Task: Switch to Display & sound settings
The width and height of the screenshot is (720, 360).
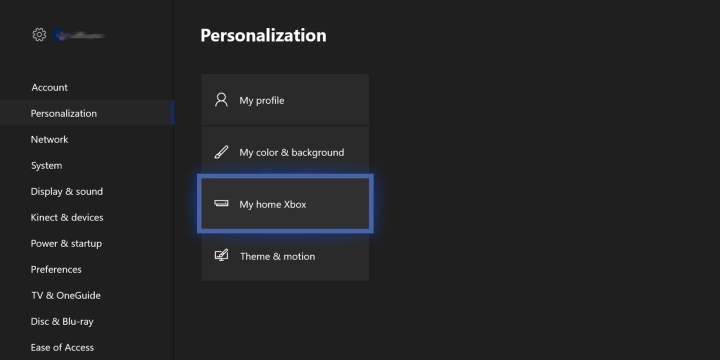Action: pyautogui.click(x=67, y=191)
